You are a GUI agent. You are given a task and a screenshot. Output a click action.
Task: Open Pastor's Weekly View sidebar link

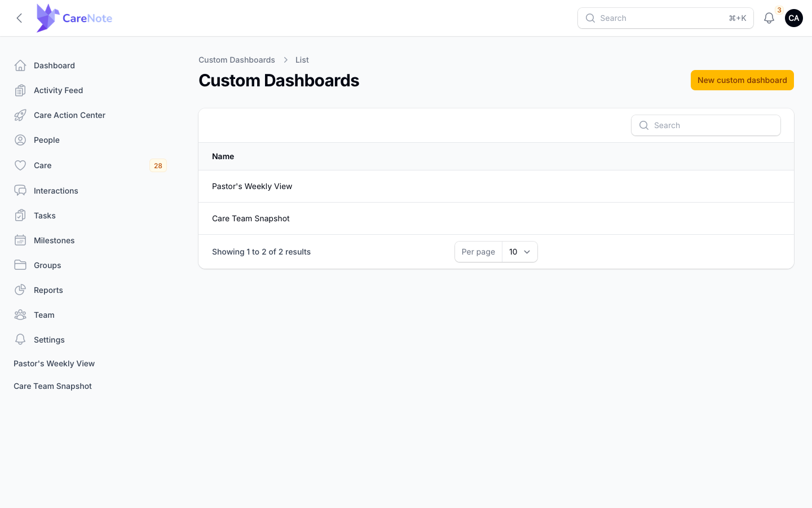point(54,364)
